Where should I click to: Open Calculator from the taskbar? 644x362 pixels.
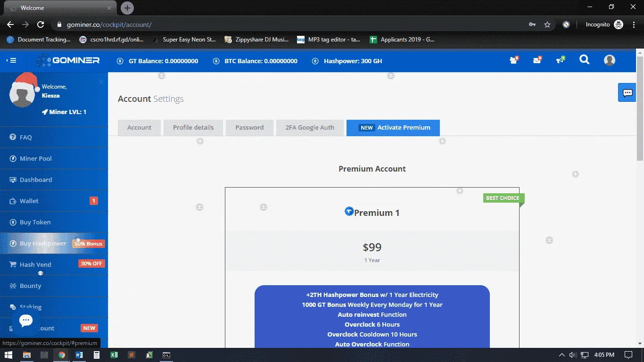click(x=96, y=355)
